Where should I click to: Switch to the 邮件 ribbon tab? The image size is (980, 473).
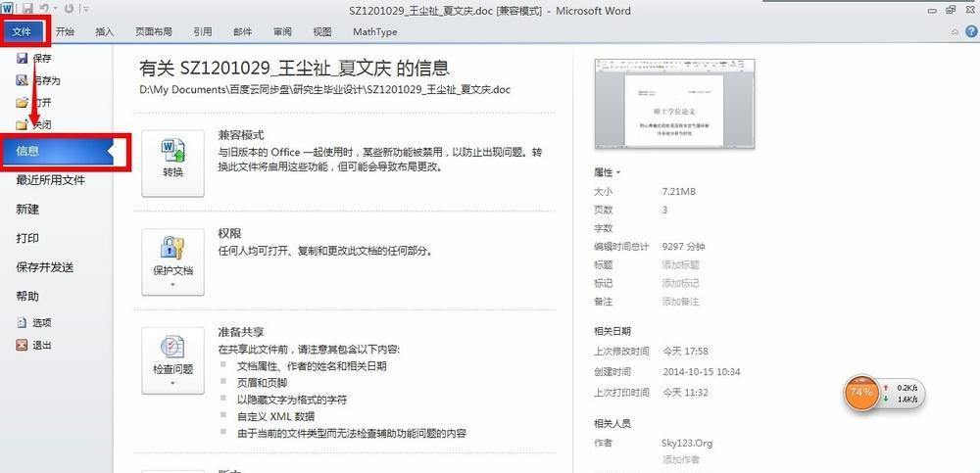coord(242,32)
